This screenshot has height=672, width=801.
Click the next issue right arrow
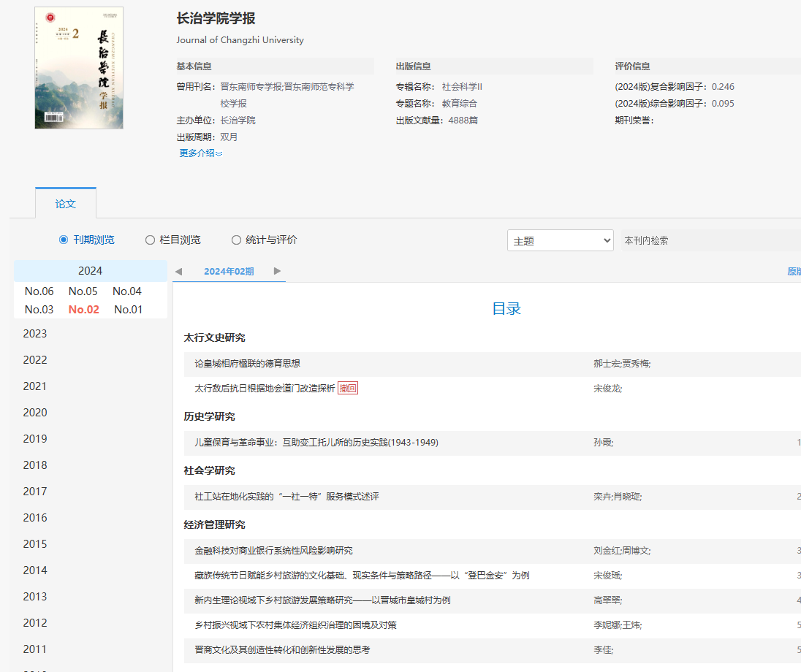click(x=277, y=271)
